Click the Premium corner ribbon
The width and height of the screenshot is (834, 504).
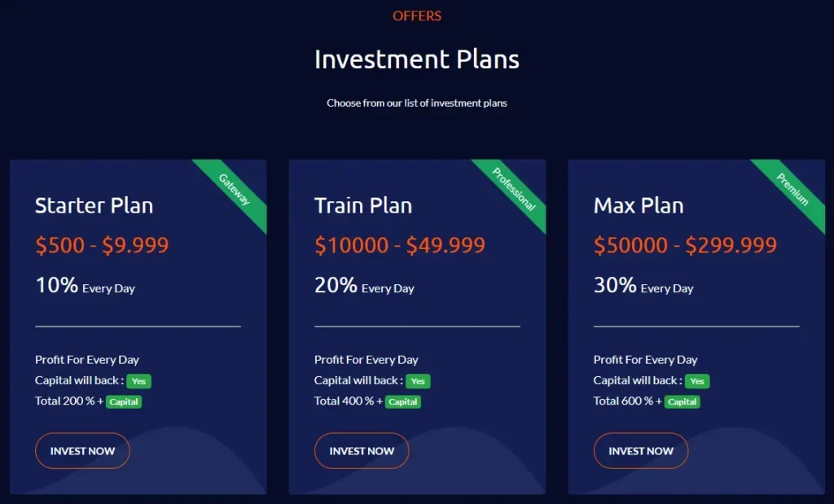point(792,189)
